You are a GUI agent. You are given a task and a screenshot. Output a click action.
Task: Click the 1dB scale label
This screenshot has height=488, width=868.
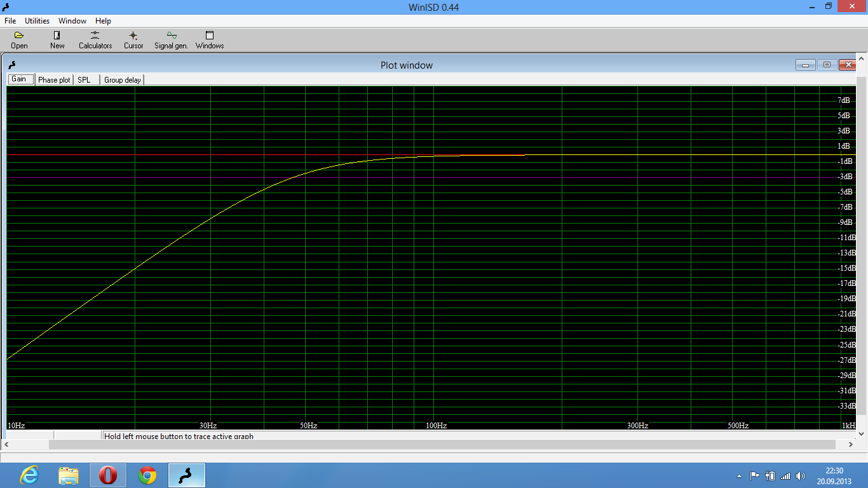(843, 146)
